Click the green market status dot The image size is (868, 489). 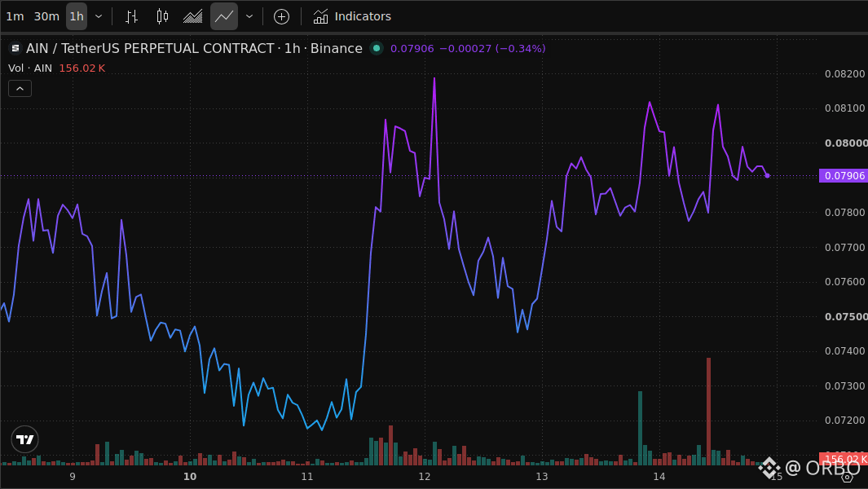click(x=377, y=49)
